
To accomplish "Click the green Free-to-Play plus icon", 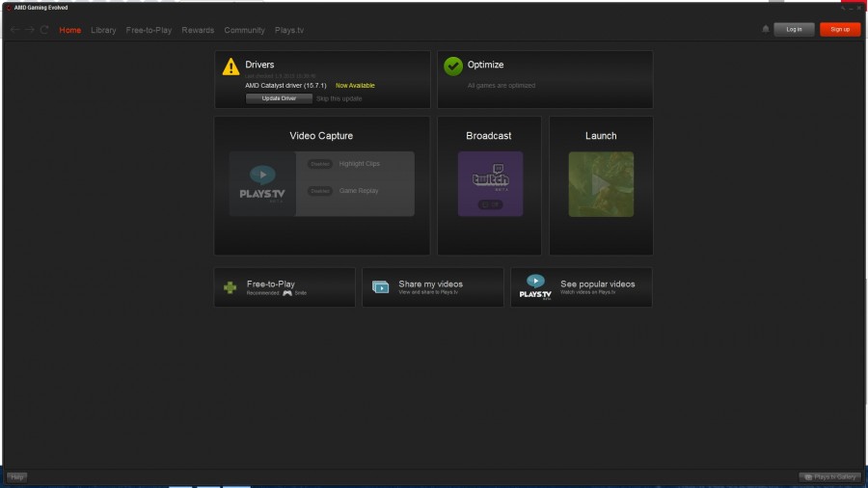I will click(230, 287).
